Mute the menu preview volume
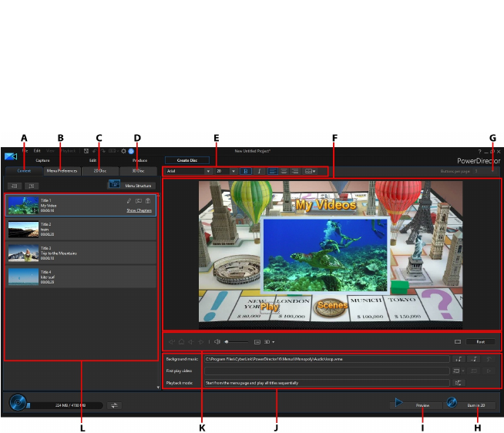Viewport: 504px width, 433px height. click(217, 342)
